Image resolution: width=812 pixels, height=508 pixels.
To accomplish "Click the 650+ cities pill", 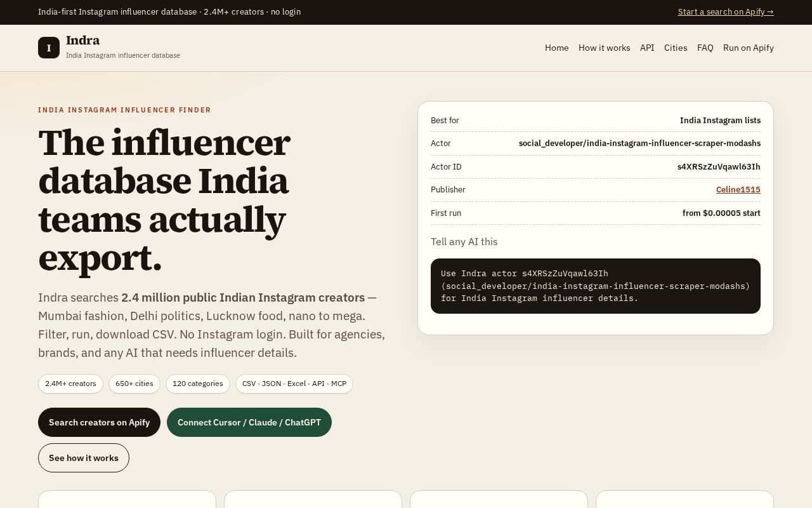I will pos(134,384).
